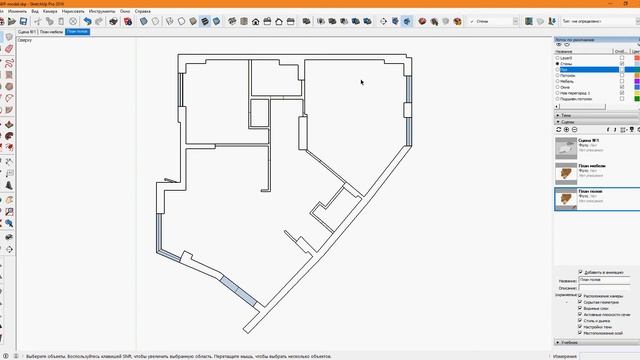Screen dimensions: 640x360
Task: Switch to the Back view house icon
Action: pos(279,21)
